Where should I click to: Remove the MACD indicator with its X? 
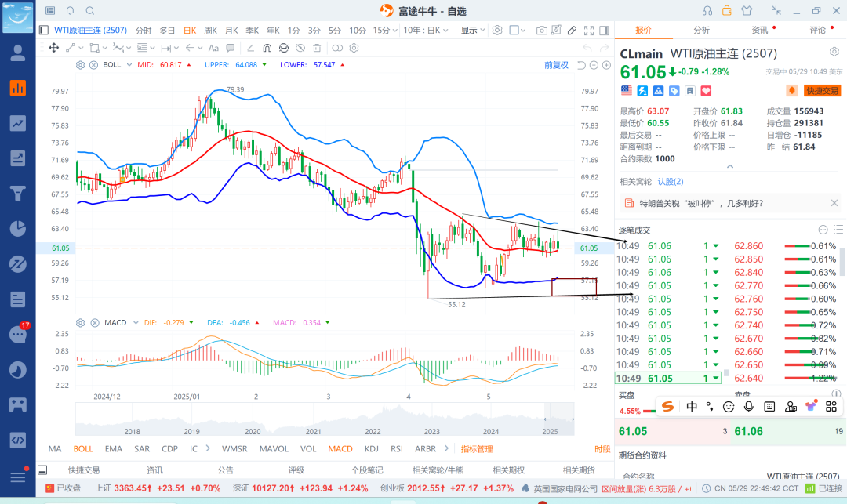tap(95, 323)
